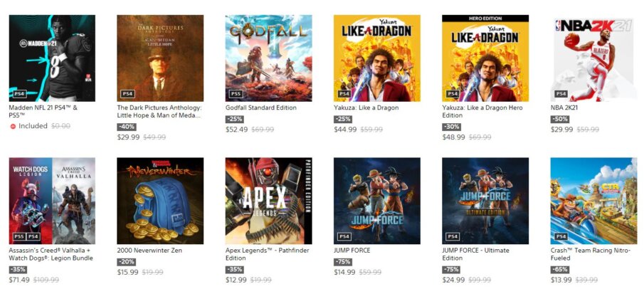
Task: Click the PS4 badge on NBA 2K21 cover
Action: point(561,94)
